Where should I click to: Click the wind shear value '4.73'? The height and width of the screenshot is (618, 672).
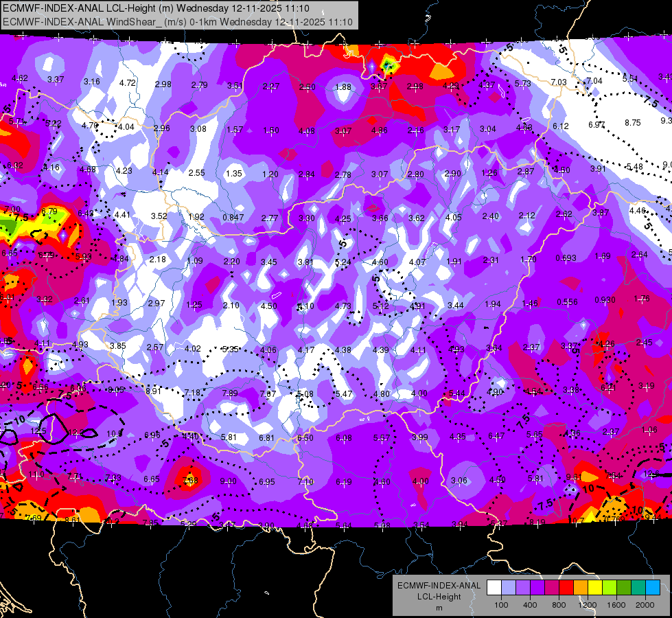(x=343, y=306)
